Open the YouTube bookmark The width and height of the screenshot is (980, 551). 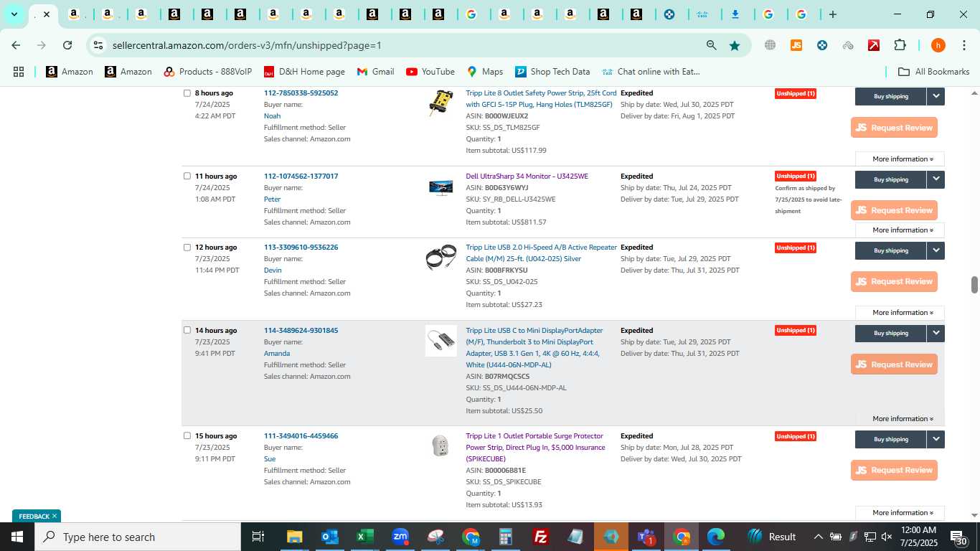coord(430,72)
